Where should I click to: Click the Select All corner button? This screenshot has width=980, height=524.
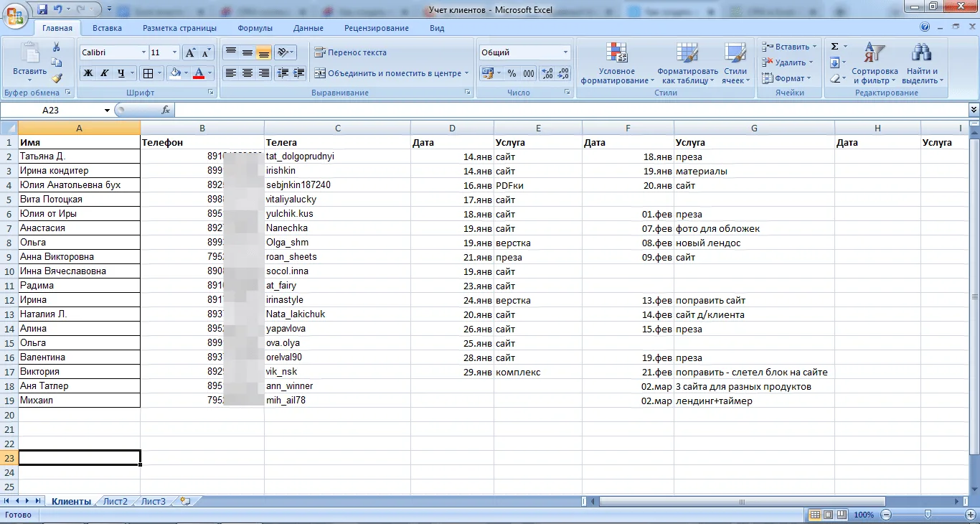(9, 128)
